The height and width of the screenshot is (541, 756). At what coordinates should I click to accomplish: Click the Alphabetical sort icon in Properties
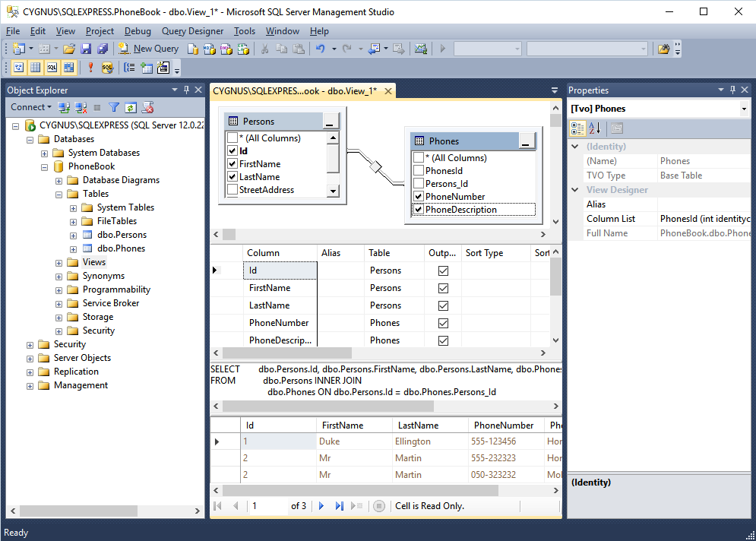tap(594, 128)
